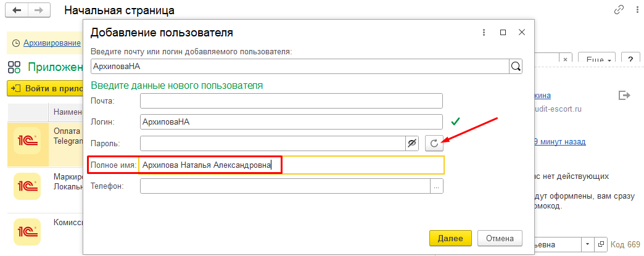644x256 pixels.
Task: Open help with the question mark button
Action: (x=630, y=60)
